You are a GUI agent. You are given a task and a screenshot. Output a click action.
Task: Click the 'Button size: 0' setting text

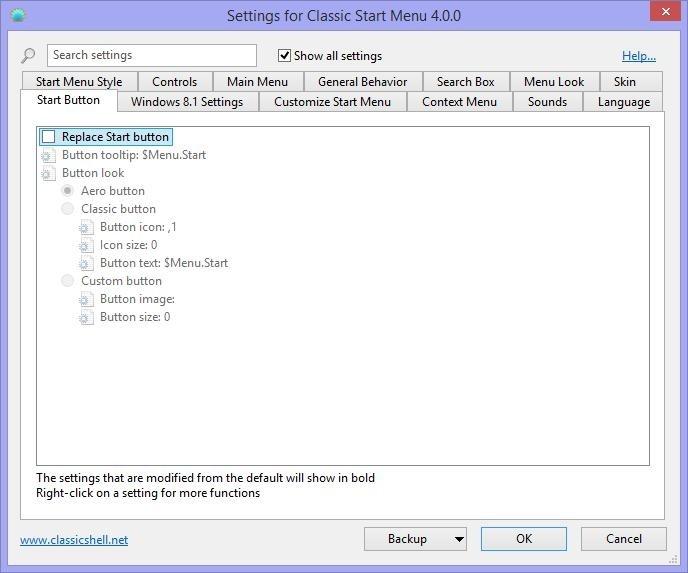[135, 317]
